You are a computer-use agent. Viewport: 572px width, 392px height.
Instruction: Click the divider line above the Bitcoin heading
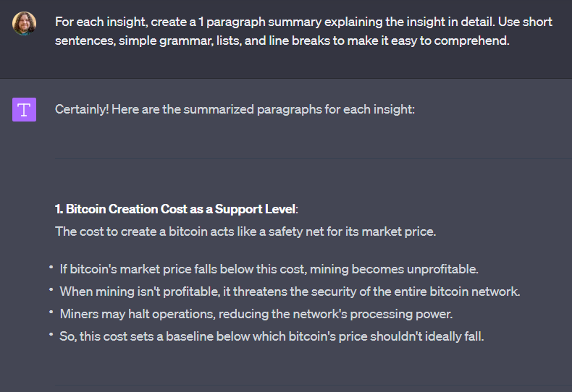click(313, 158)
